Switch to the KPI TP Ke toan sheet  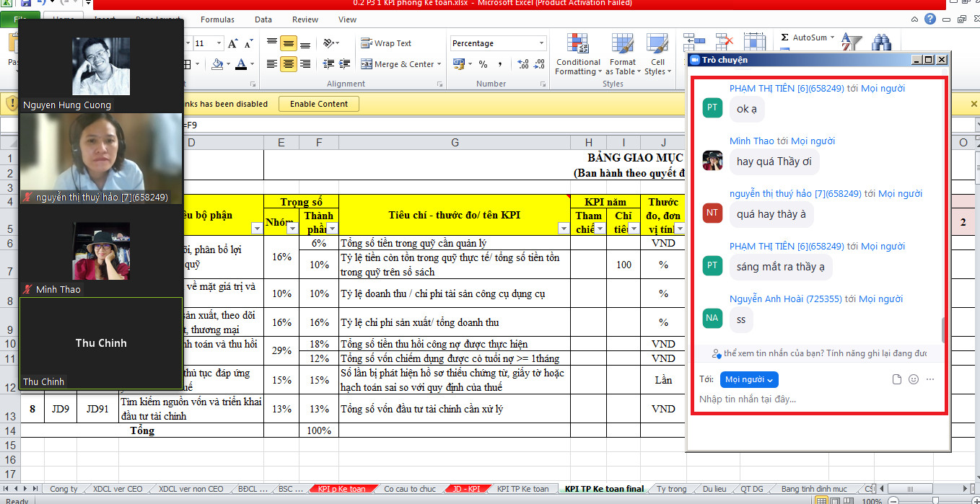pyautogui.click(x=522, y=489)
